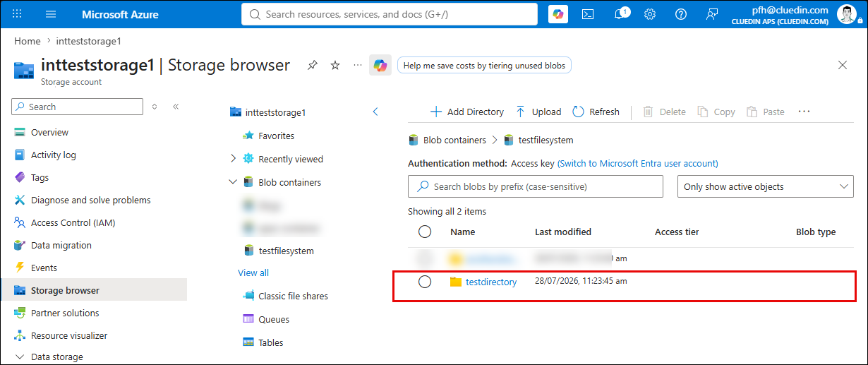Click Help me save costs suggestion
868x365 pixels.
[x=484, y=65]
